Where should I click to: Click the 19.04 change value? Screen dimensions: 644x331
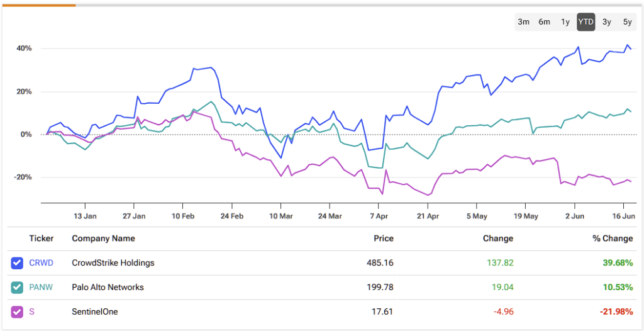[x=502, y=288]
